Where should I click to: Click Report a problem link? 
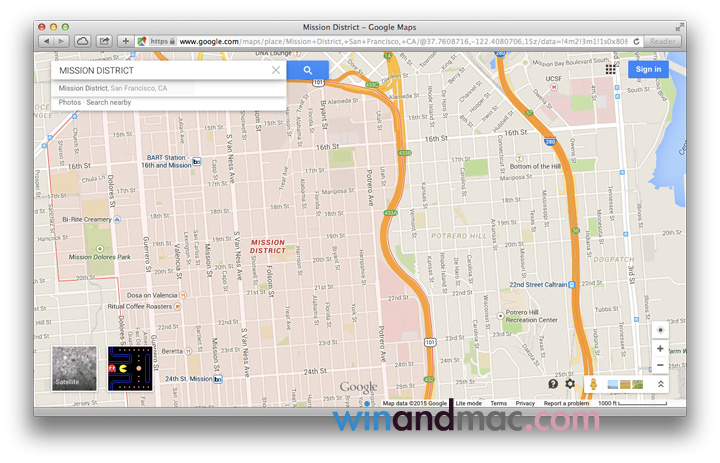tap(566, 403)
